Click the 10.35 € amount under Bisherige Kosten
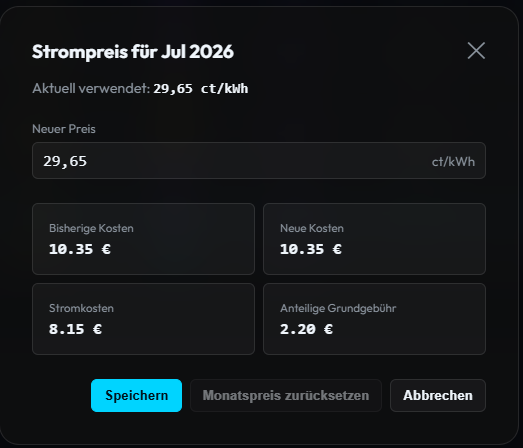Screen dimensions: 523x448 pos(80,249)
